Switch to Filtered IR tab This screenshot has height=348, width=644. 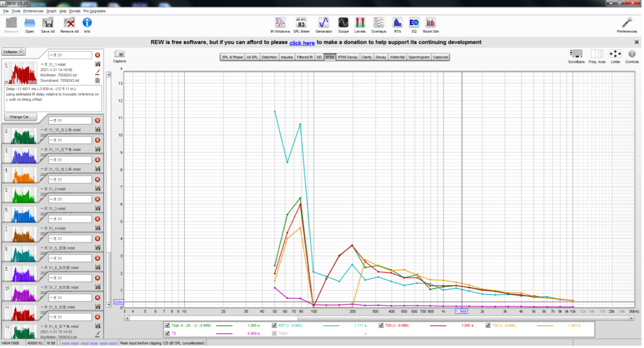click(305, 57)
